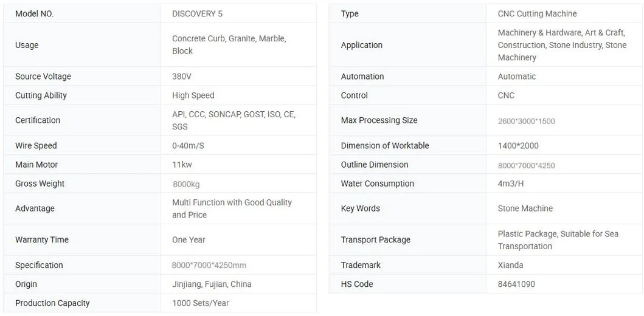Click the 8000kg gross weight value
The height and width of the screenshot is (316, 644).
[x=186, y=184]
